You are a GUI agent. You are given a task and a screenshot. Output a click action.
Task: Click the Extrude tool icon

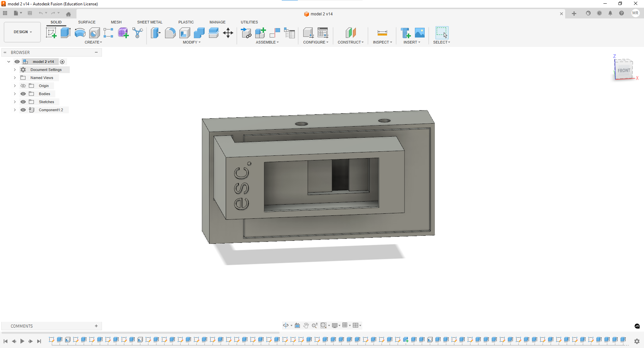(65, 33)
